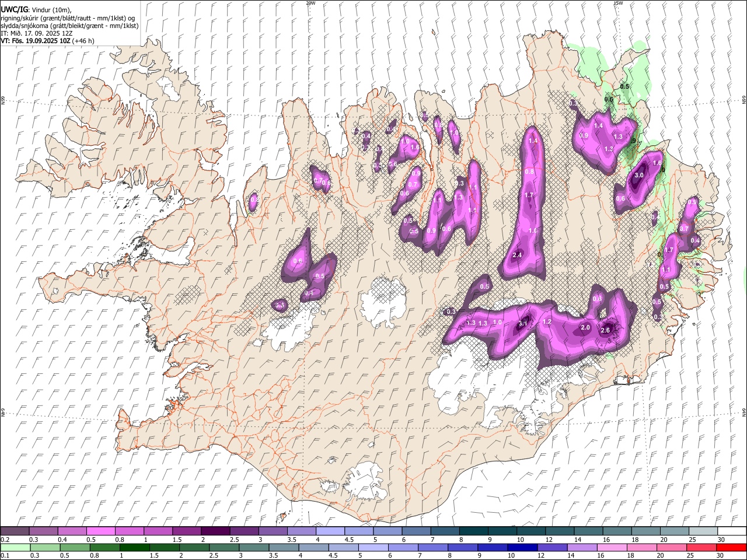
Task: Pick the darkest purple 2 swatch in upper scale
Action: [215, 531]
